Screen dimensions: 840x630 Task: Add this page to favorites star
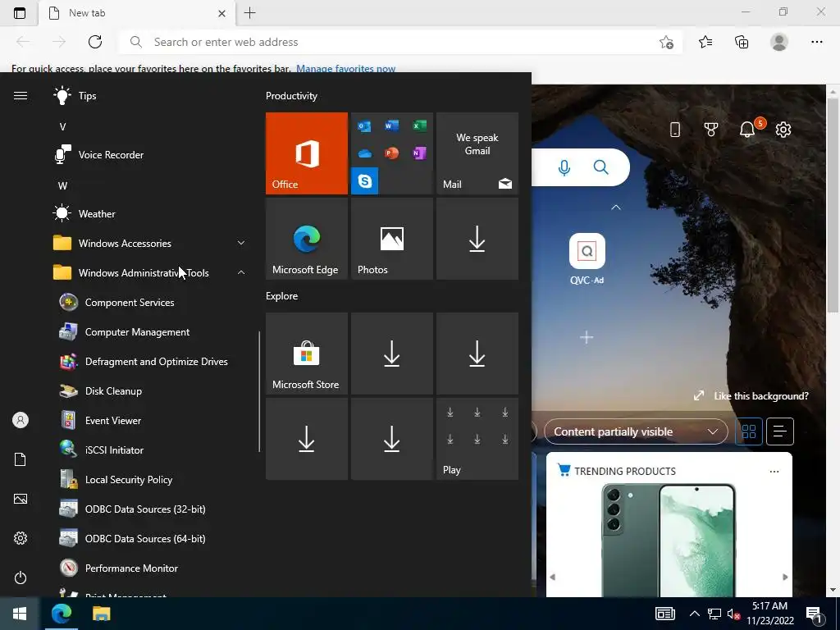point(666,42)
